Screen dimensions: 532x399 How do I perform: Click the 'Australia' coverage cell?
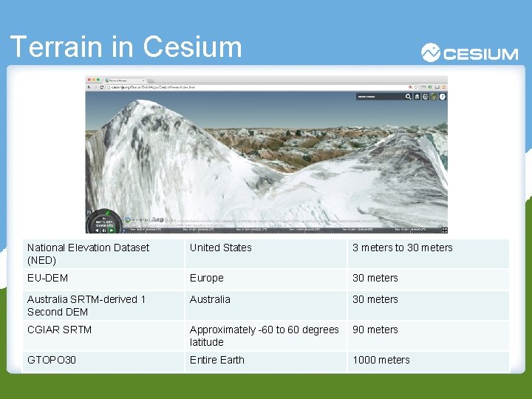(266, 305)
